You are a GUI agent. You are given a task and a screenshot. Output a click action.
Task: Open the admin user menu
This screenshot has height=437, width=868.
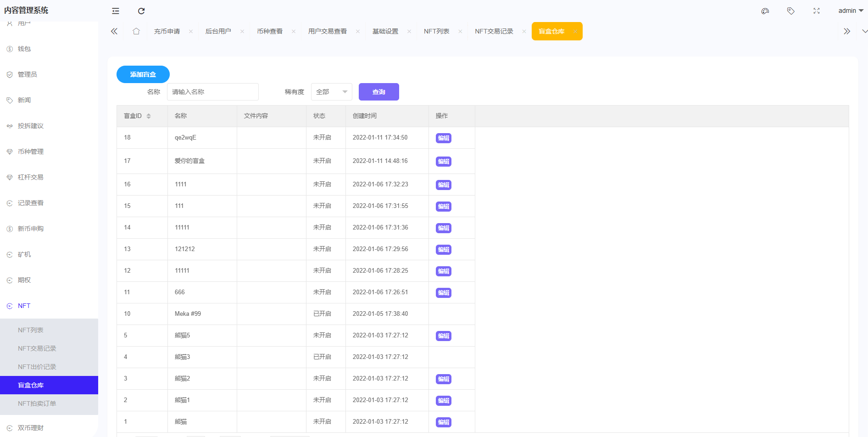click(850, 11)
